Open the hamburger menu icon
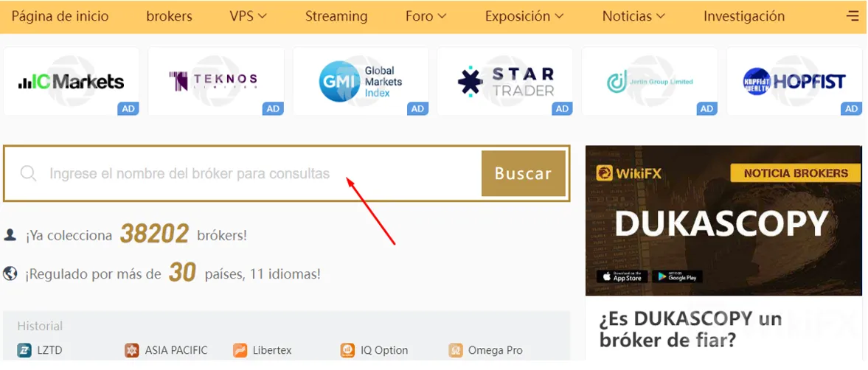The image size is (868, 370). 853,16
